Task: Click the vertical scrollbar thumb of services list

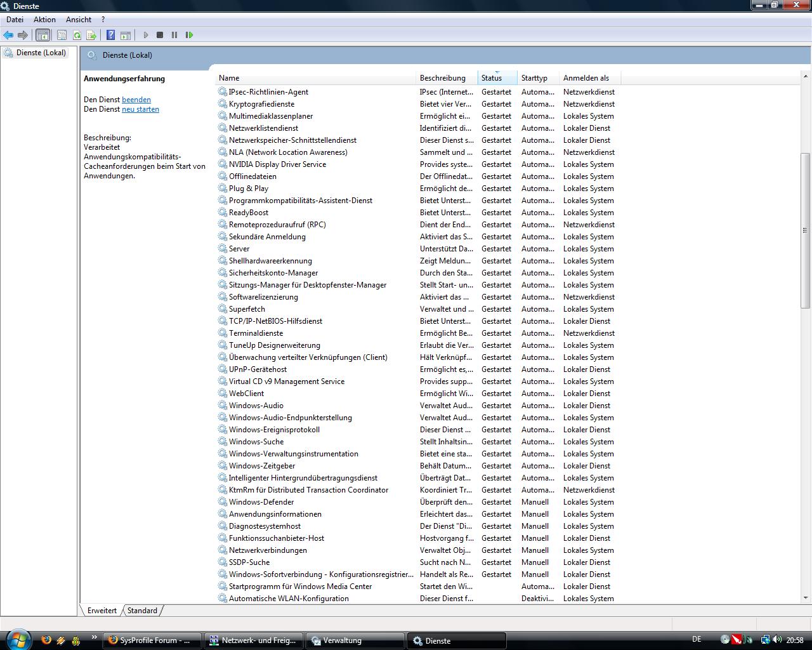Action: coord(805,230)
